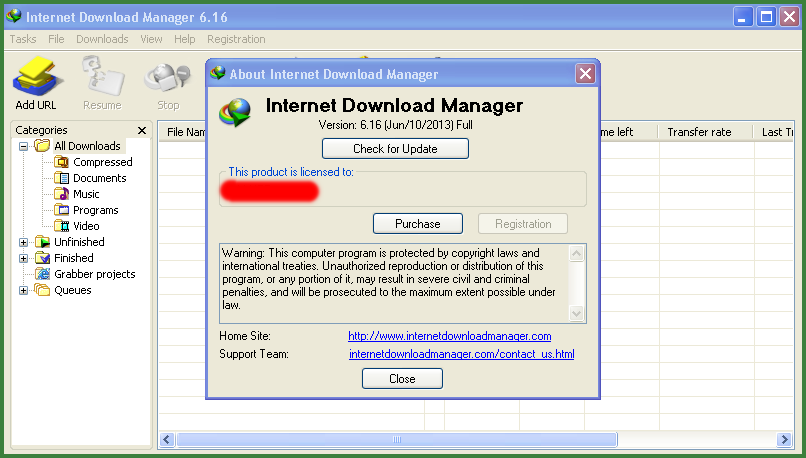Image resolution: width=806 pixels, height=458 pixels.
Task: Click the Grabber projects icon
Action: (x=42, y=274)
